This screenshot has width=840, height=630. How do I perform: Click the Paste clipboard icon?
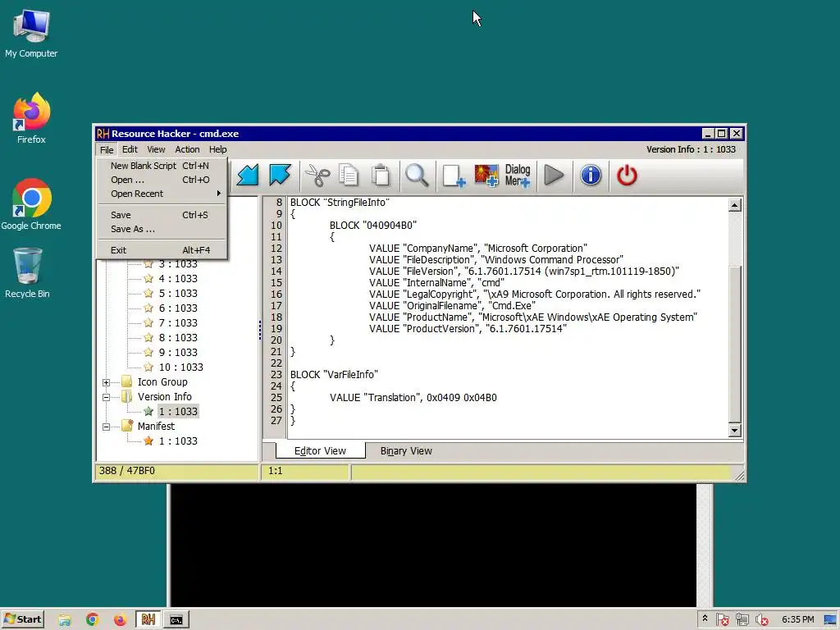(x=381, y=176)
